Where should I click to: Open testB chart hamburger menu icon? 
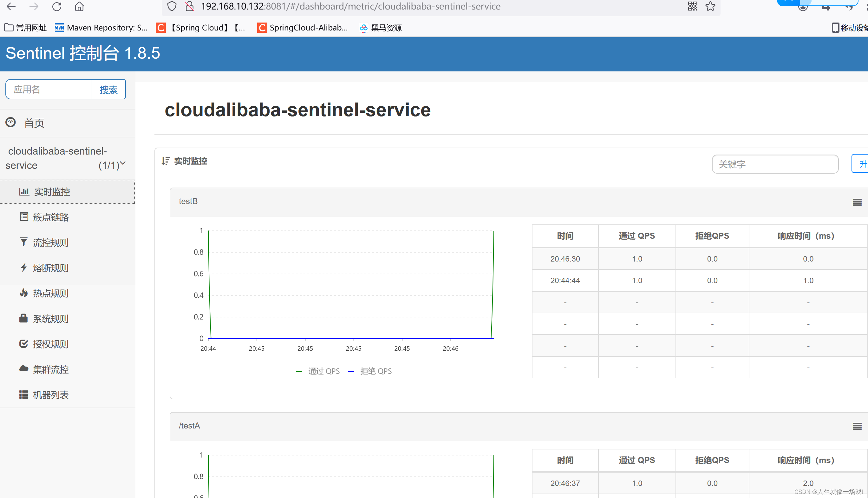point(857,202)
